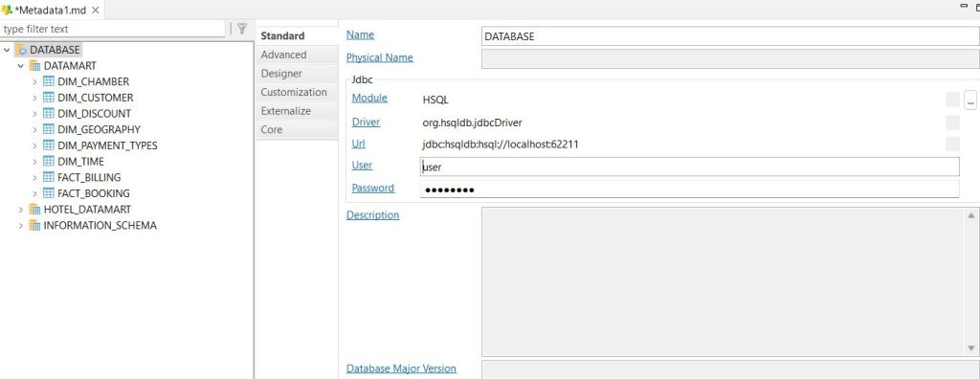Click the DIM_TIME table icon

click(49, 162)
